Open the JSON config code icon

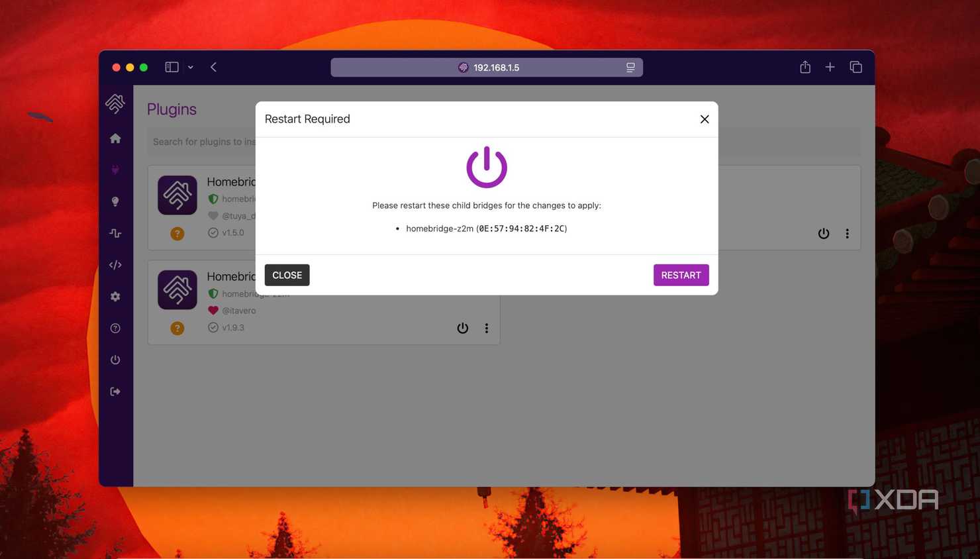(115, 265)
